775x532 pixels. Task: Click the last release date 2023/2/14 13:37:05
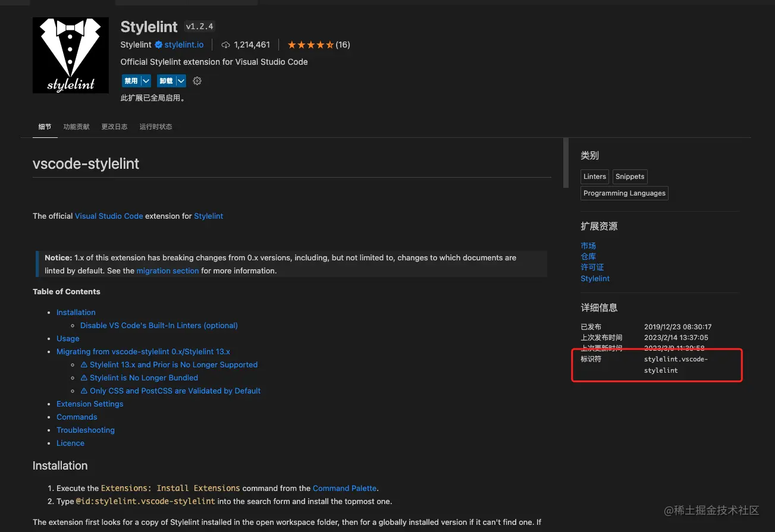click(x=676, y=338)
